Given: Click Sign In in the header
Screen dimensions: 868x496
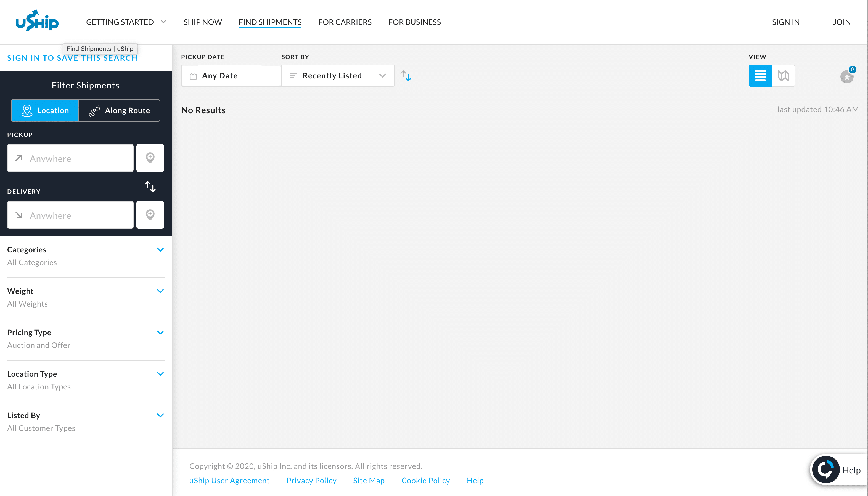Looking at the screenshot, I should (786, 22).
